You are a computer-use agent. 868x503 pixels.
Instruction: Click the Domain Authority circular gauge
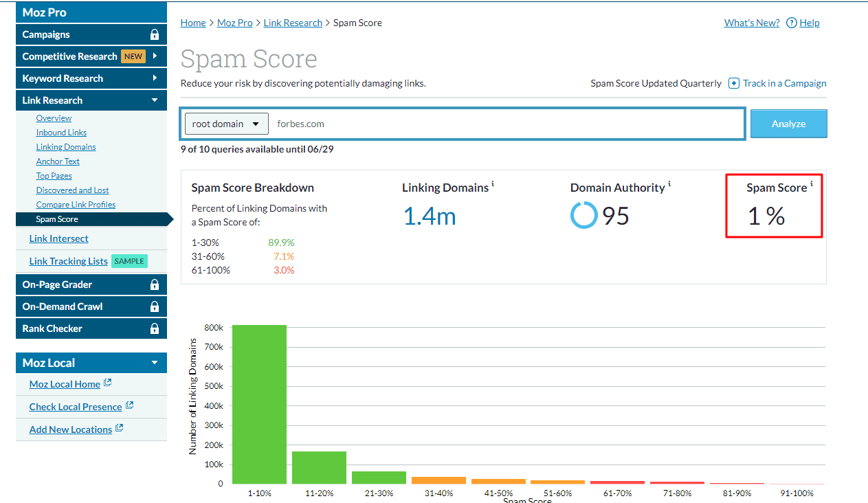583,216
